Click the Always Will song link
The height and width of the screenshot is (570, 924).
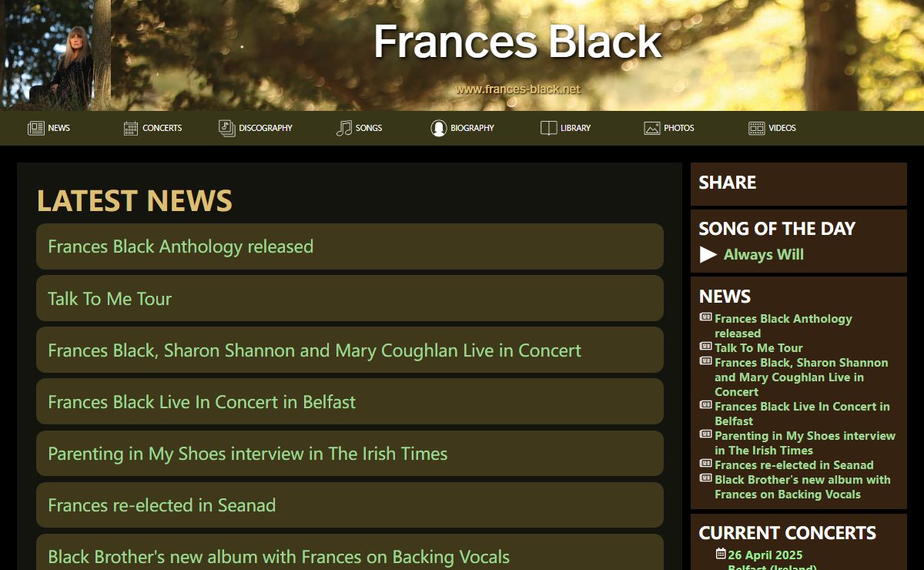[764, 254]
